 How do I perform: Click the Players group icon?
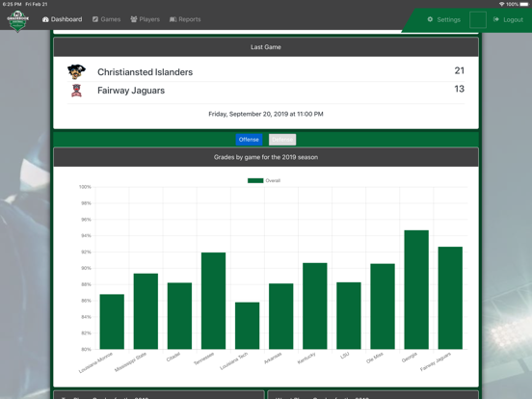pos(134,19)
